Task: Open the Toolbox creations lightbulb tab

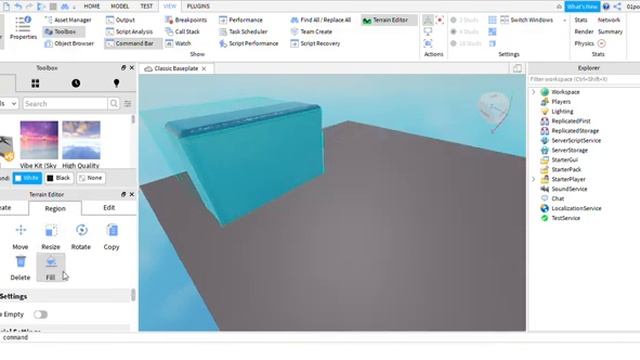Action: pyautogui.click(x=116, y=83)
